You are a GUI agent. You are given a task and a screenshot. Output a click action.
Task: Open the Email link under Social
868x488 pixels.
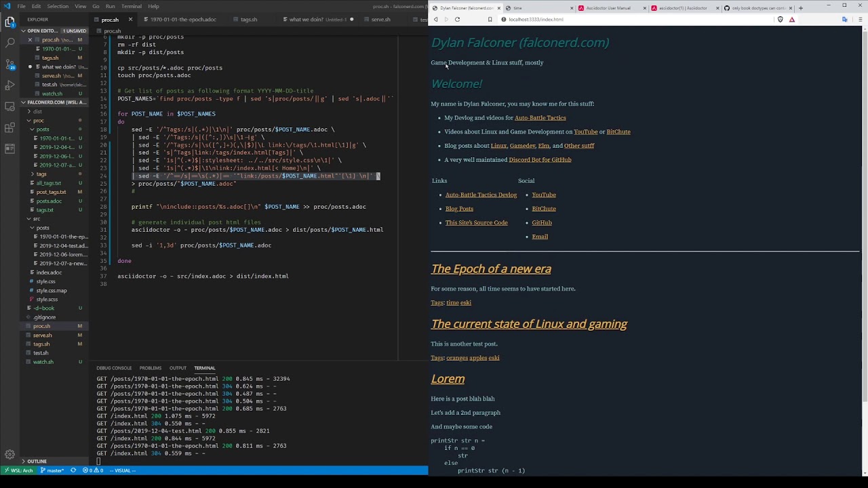tap(540, 237)
